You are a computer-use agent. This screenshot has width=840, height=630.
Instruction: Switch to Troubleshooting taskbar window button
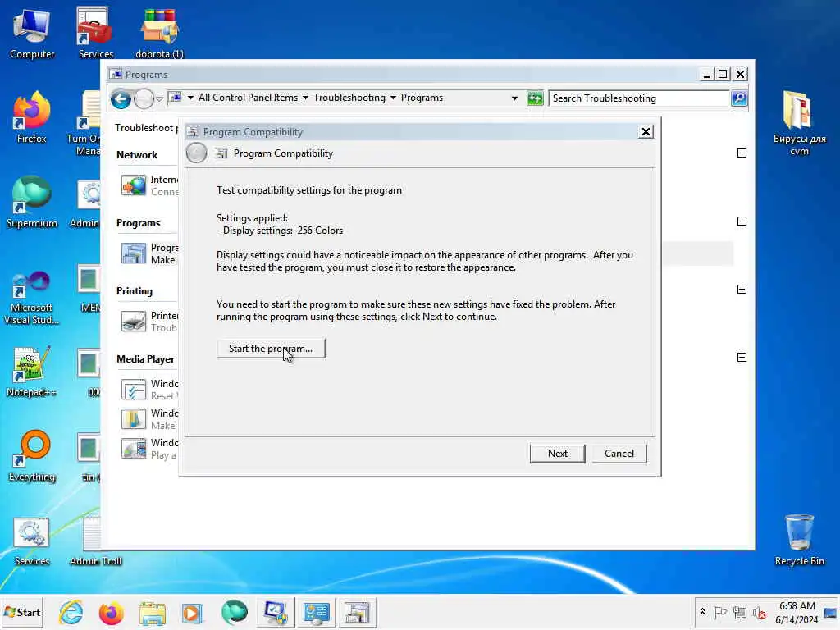275,612
